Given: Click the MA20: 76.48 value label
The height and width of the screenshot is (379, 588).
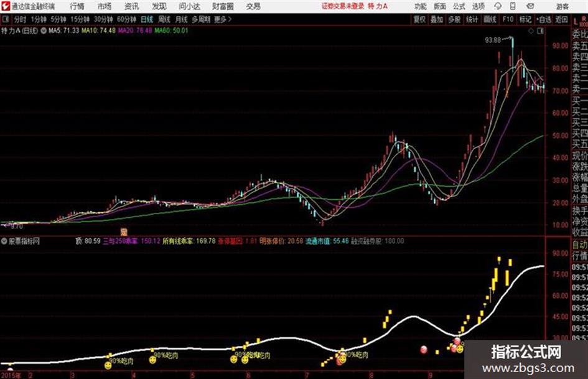Looking at the screenshot, I should pyautogui.click(x=135, y=30).
